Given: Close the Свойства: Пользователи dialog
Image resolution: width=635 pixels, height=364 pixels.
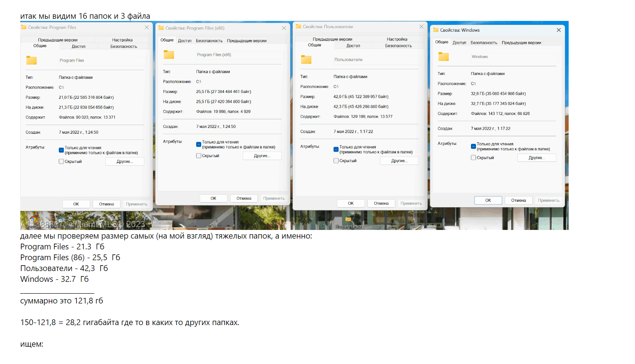Looking at the screenshot, I should coord(421,26).
